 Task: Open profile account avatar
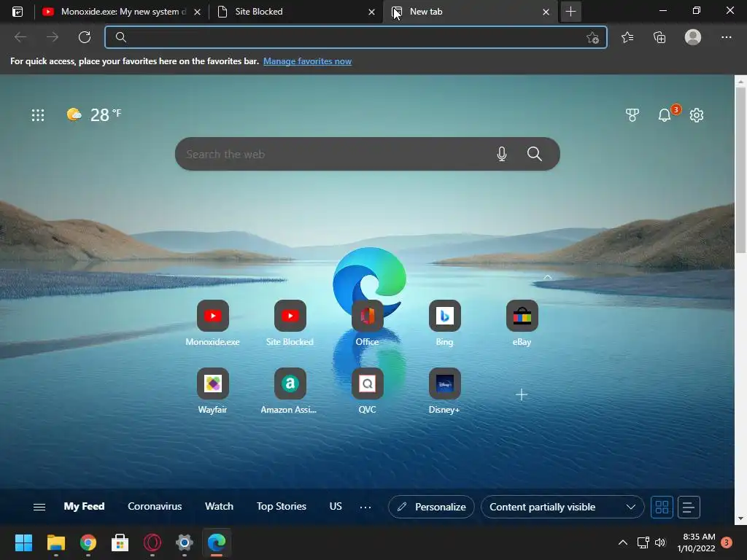693,37
